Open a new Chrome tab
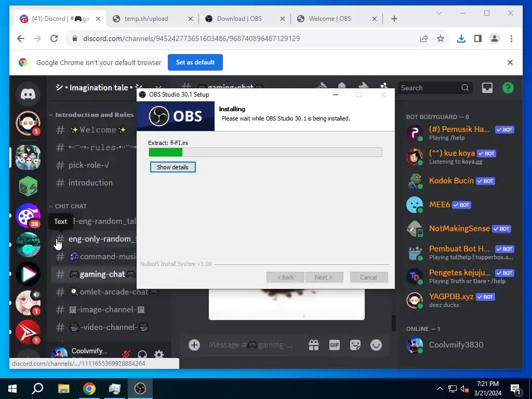The width and height of the screenshot is (532, 399). tap(394, 19)
